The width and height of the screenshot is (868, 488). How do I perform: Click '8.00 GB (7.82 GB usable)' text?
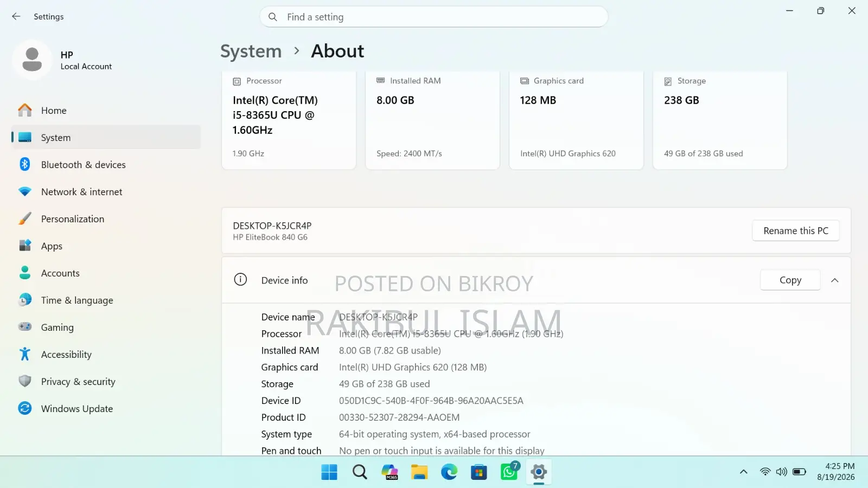(x=390, y=351)
